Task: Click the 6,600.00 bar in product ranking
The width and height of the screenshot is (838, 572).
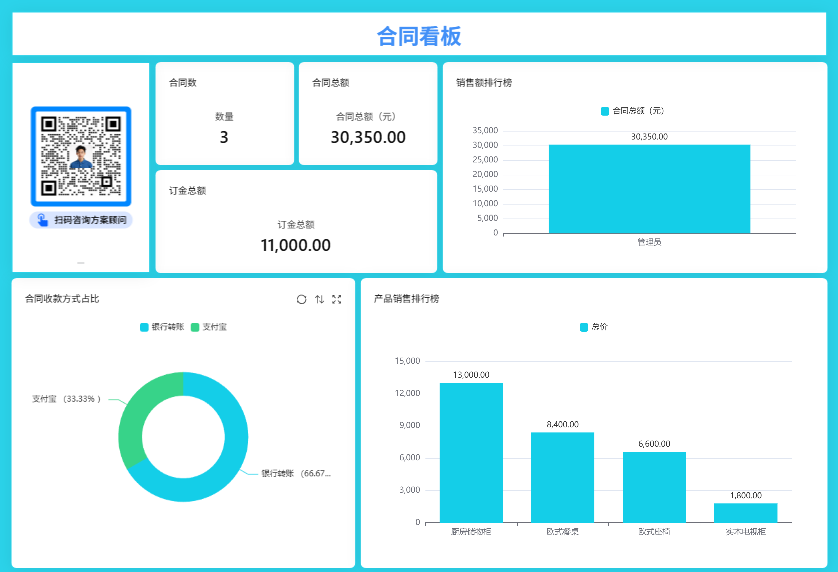Action: click(654, 486)
